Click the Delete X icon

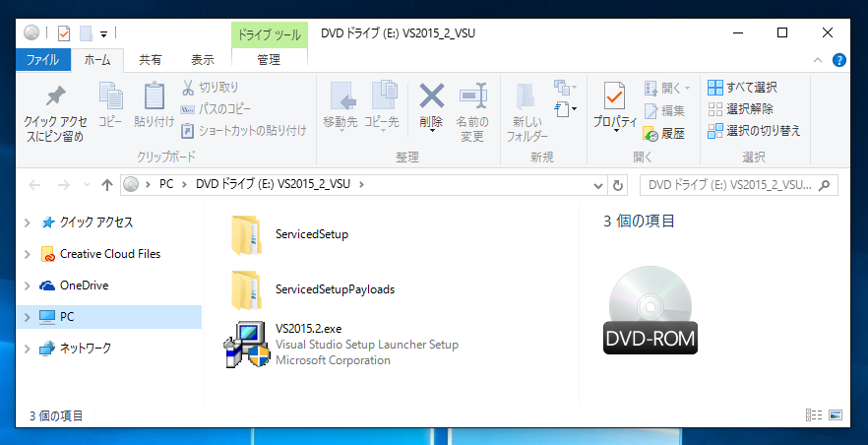point(431,95)
